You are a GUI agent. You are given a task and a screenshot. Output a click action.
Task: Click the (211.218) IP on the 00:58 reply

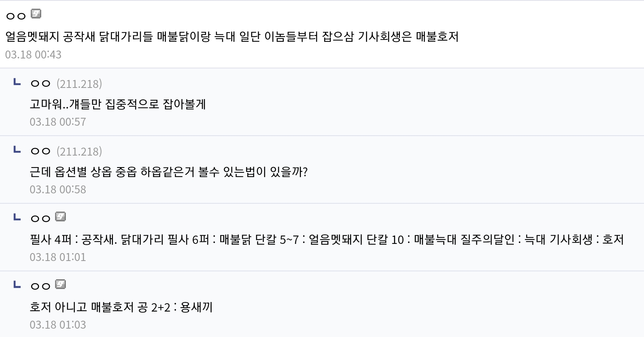tap(79, 151)
